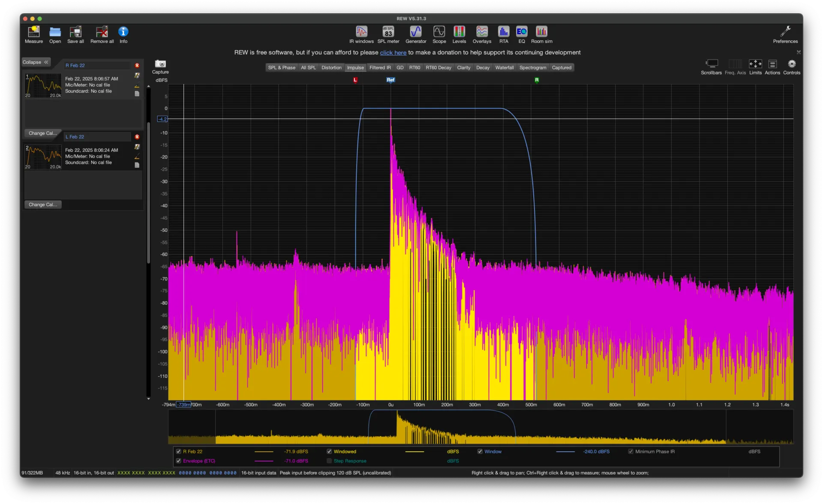Uncheck the Envelope (ETC) trace checkbox
The width and height of the screenshot is (823, 504).
tap(179, 461)
